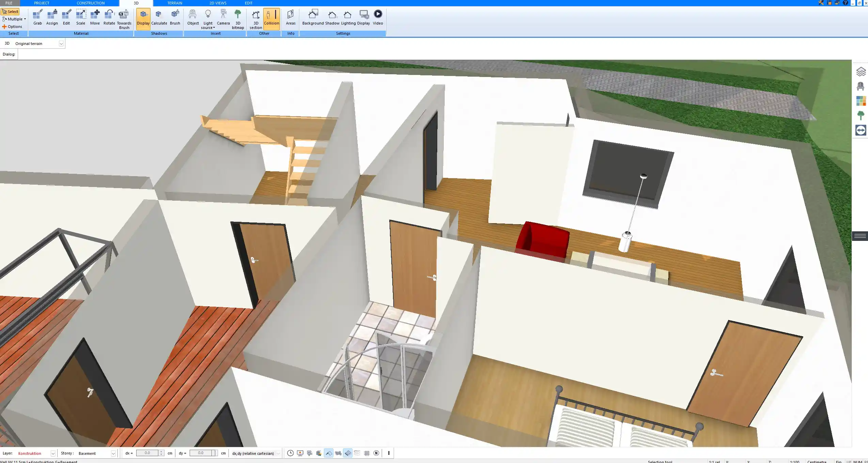The width and height of the screenshot is (868, 463).
Task: Open the Areas info tool
Action: click(x=290, y=18)
